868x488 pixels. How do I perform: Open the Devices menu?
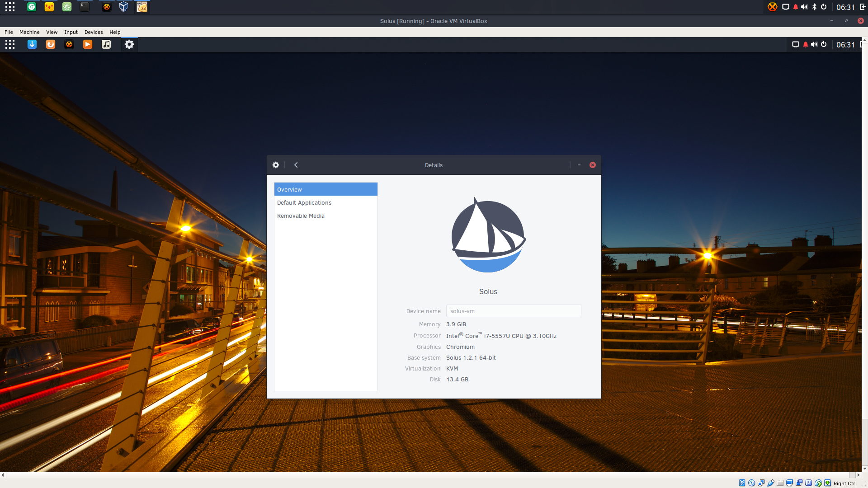click(x=94, y=32)
